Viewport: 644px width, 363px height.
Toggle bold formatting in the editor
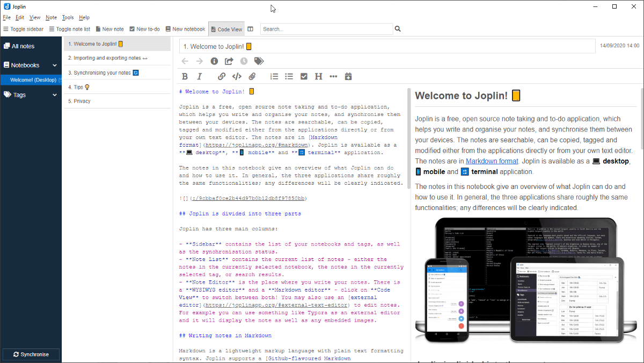pyautogui.click(x=185, y=76)
